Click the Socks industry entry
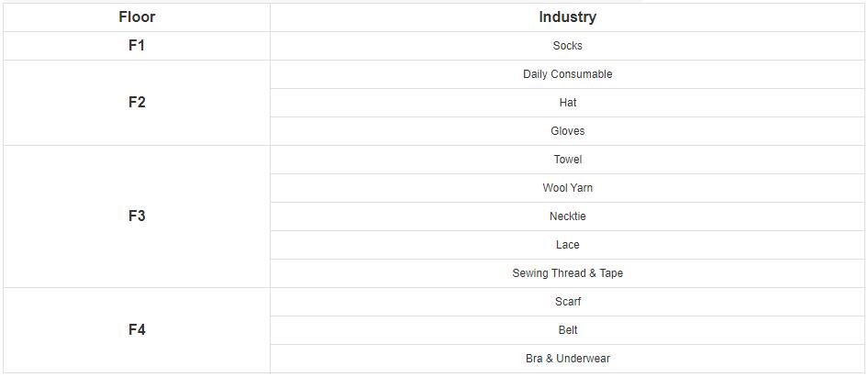This screenshot has width=868, height=377. 567,46
